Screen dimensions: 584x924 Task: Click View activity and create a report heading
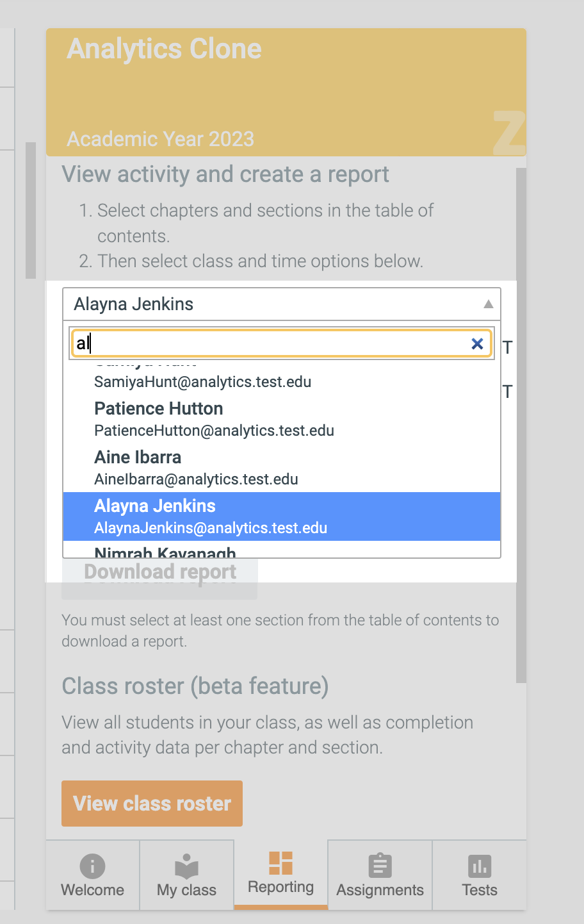pyautogui.click(x=225, y=174)
